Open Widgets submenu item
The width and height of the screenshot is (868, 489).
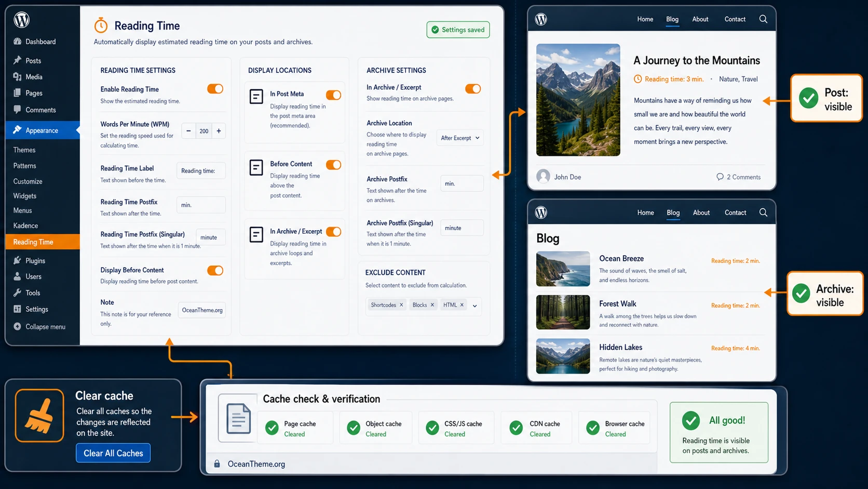coord(24,196)
